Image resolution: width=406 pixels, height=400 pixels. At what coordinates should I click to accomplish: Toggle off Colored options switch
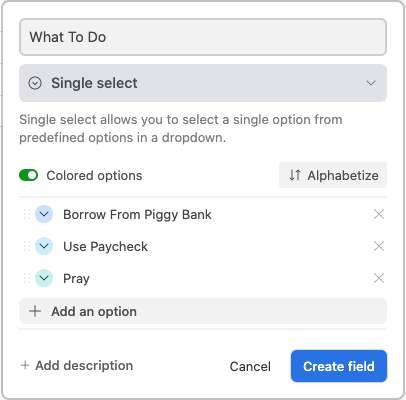[x=29, y=175]
